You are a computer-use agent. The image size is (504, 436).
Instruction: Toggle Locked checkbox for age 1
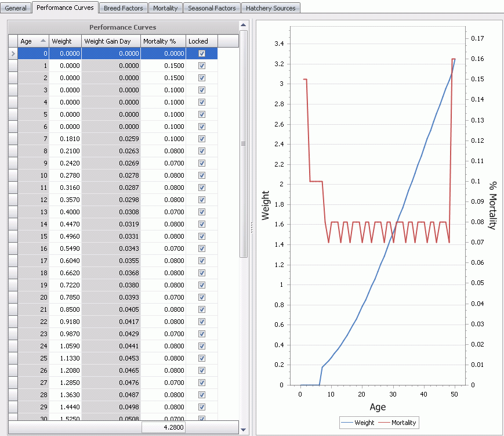click(202, 66)
